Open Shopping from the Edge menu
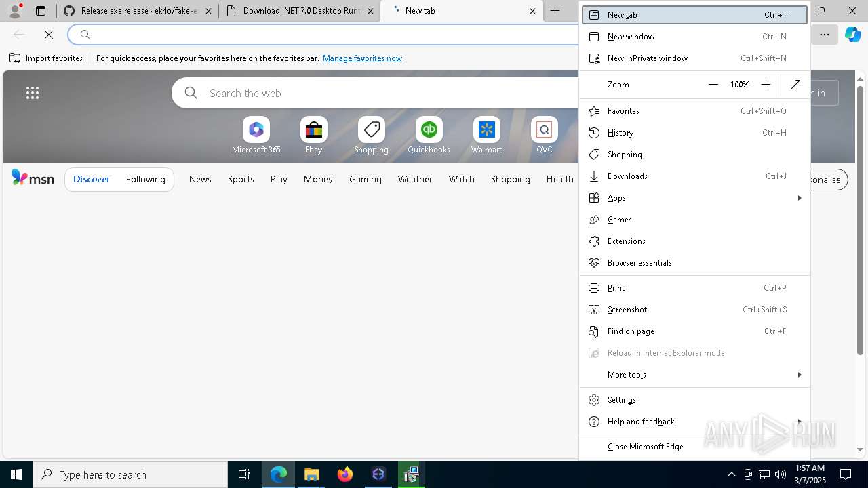The width and height of the screenshot is (868, 488). pyautogui.click(x=695, y=155)
